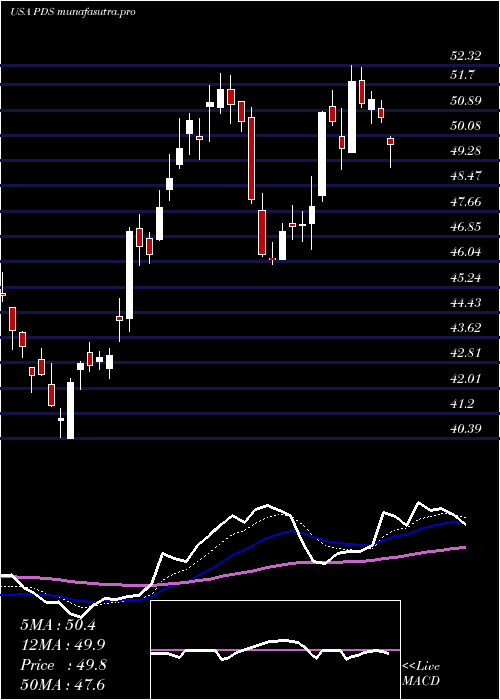Image resolution: width=500 pixels, height=700 pixels.
Task: Click the '12MA : 49.9' readout
Action: 62,645
